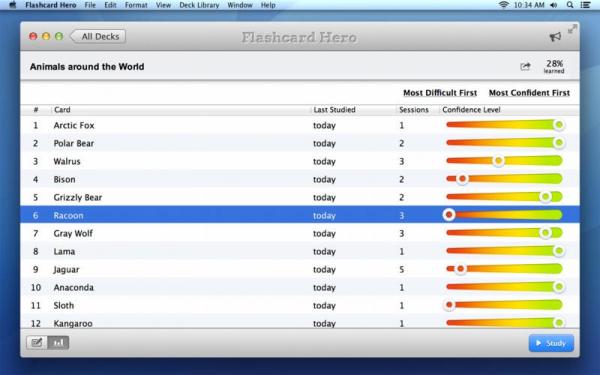Open the Apple menu
600x375 pixels.
pyautogui.click(x=13, y=5)
